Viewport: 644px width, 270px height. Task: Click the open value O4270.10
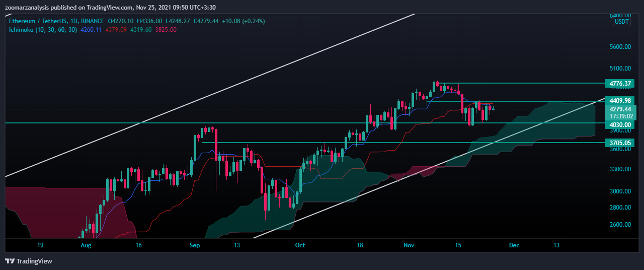[120, 21]
